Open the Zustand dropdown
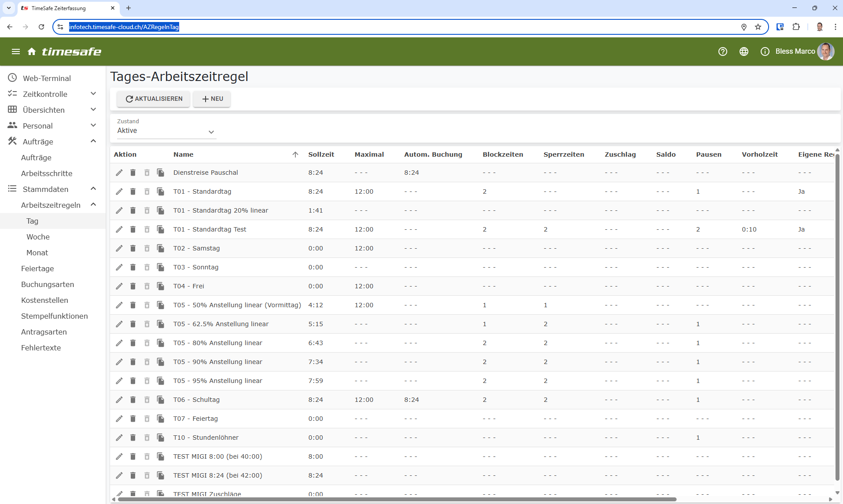This screenshot has width=843, height=504. click(166, 131)
